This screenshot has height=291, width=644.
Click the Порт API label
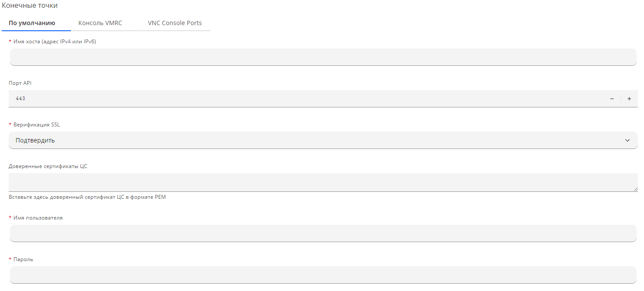(x=20, y=83)
